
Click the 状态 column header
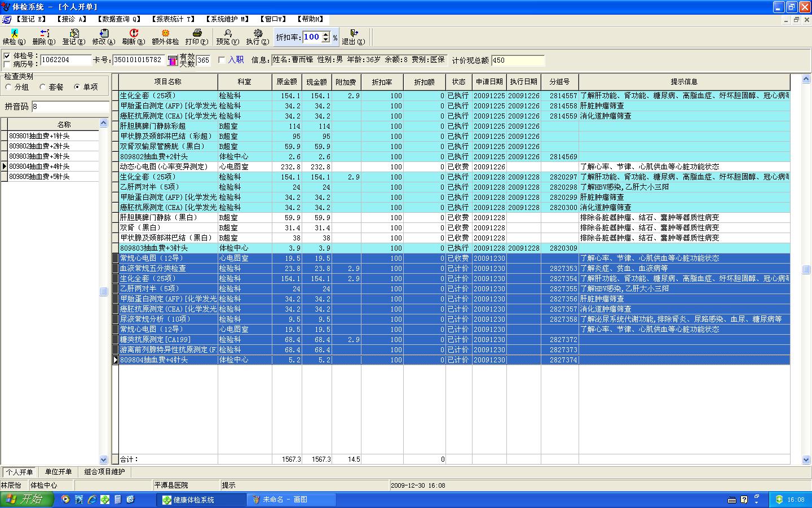pyautogui.click(x=459, y=82)
